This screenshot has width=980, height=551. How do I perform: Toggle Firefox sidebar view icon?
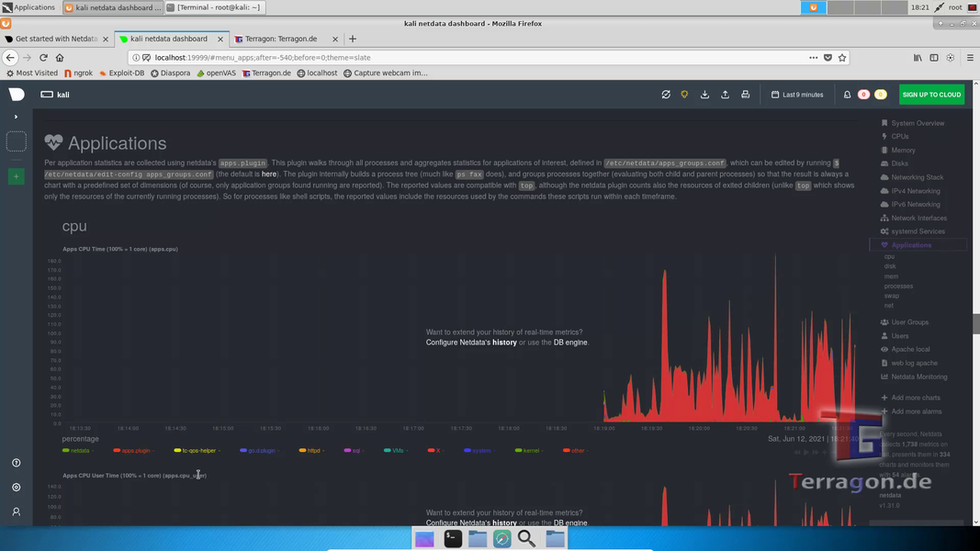(934, 58)
